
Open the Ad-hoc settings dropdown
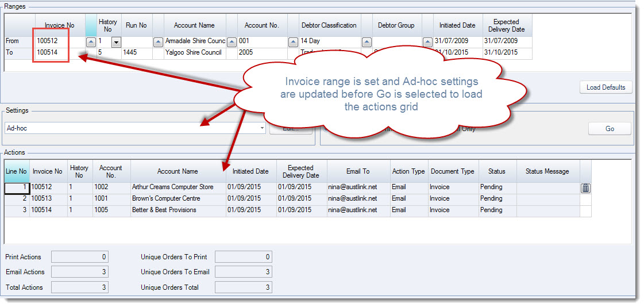pyautogui.click(x=263, y=128)
